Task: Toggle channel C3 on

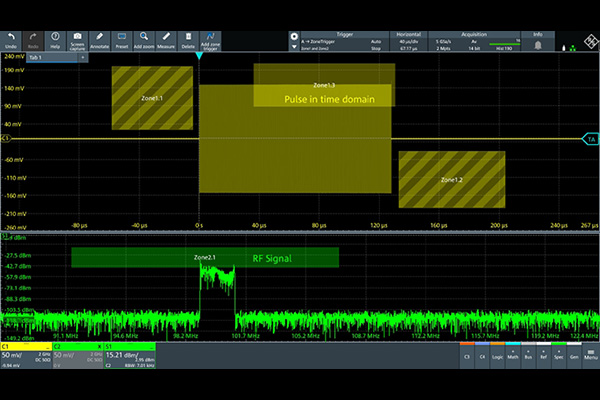Action: coord(468,355)
